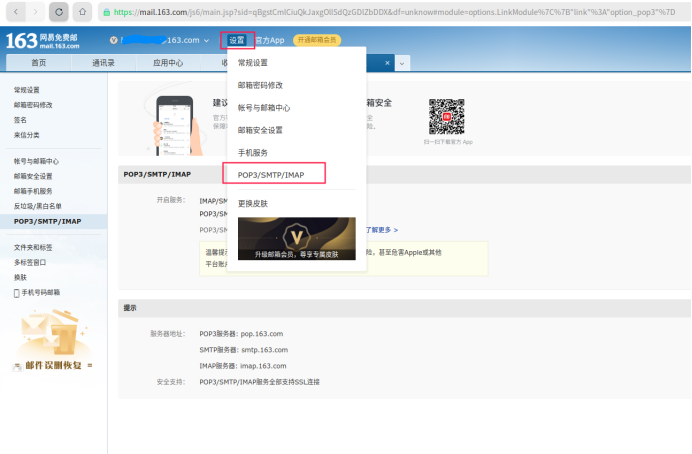
Task: Click IMAP server address imap.163.com
Action: [263, 366]
